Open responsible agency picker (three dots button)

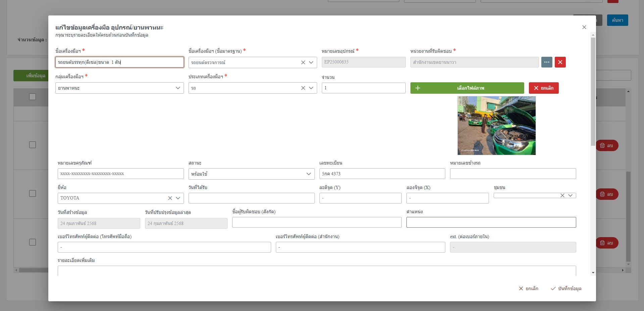[x=547, y=62]
